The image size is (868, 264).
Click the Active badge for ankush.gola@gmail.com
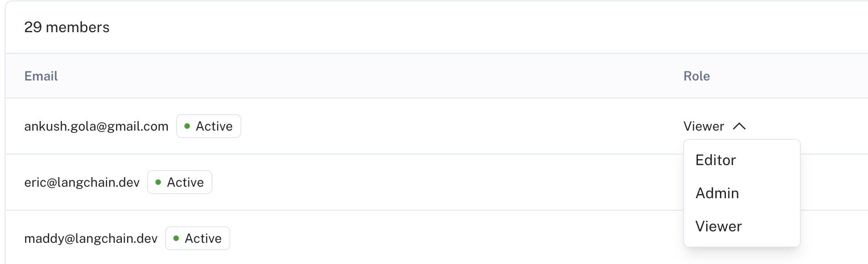209,126
